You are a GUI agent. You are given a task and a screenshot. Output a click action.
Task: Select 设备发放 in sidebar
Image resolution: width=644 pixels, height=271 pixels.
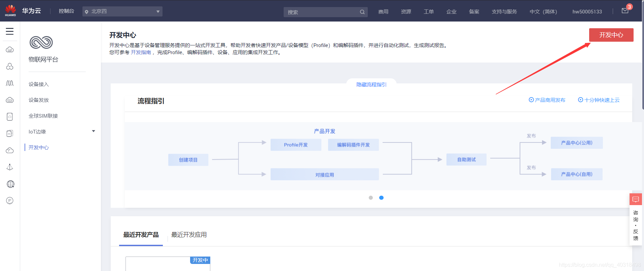[39, 100]
